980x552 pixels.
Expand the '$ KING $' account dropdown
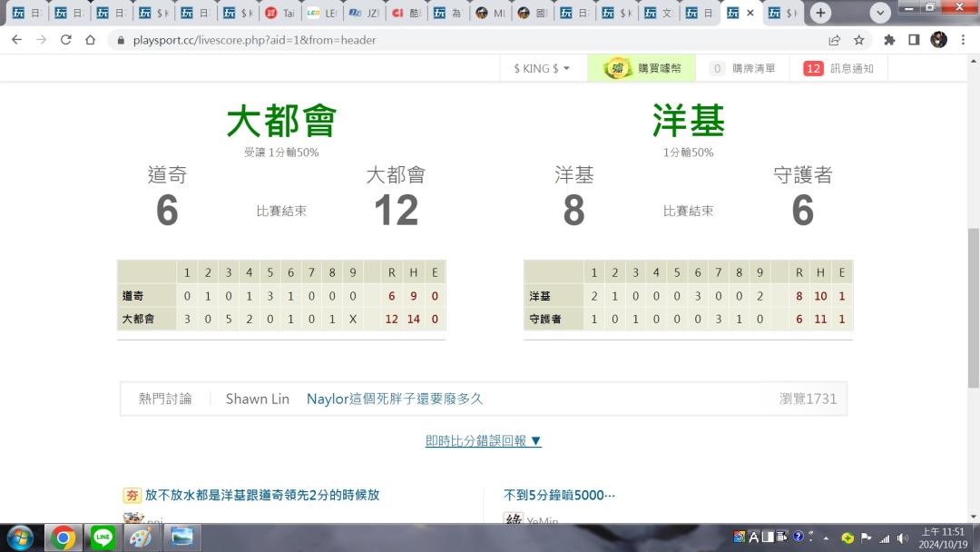click(x=542, y=69)
